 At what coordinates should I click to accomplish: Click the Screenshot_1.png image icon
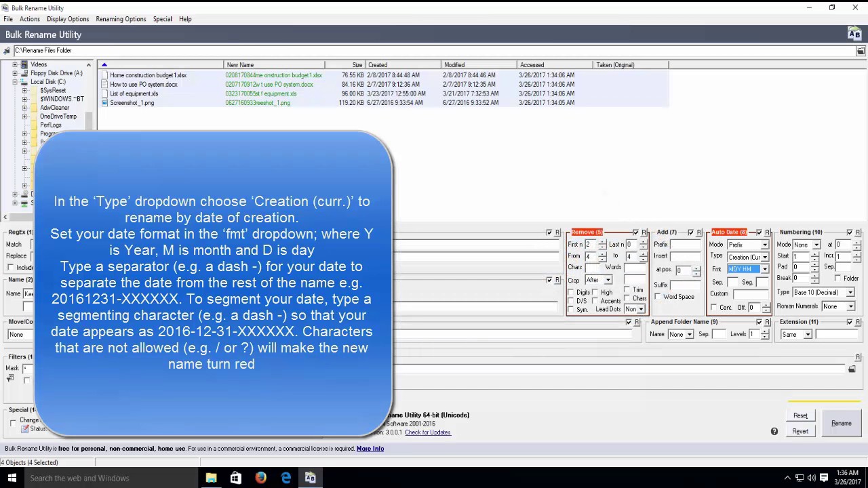(x=104, y=103)
